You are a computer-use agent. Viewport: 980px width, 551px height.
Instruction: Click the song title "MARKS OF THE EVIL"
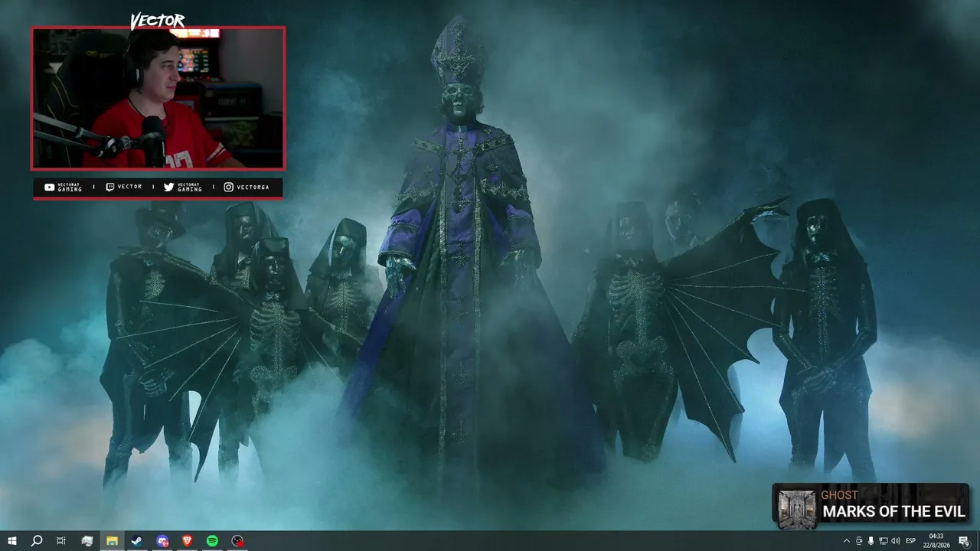(x=893, y=512)
